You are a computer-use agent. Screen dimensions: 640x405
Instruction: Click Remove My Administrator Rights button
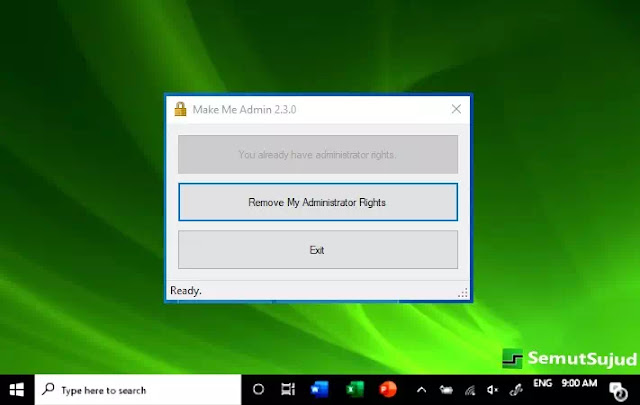[318, 202]
